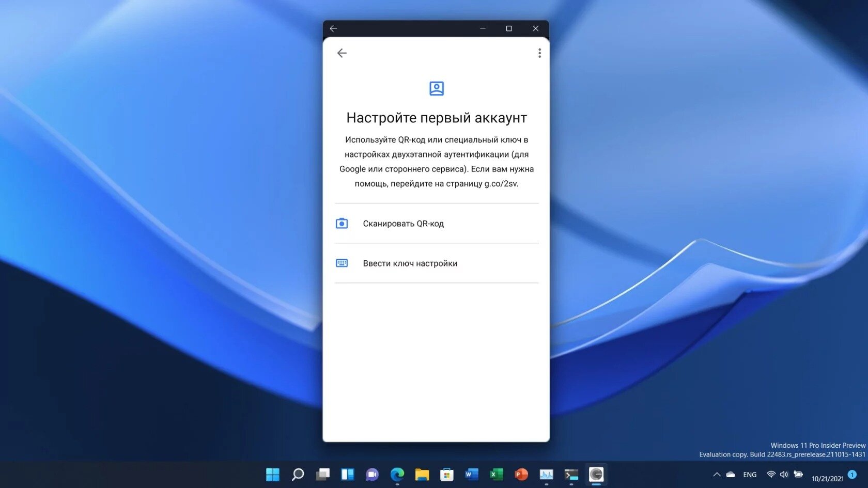The width and height of the screenshot is (868, 488).
Task: Click the account icon above the heading
Action: tap(437, 88)
